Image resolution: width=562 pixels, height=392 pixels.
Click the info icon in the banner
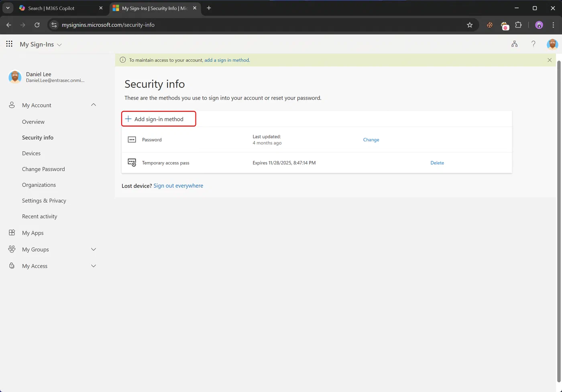pos(123,60)
